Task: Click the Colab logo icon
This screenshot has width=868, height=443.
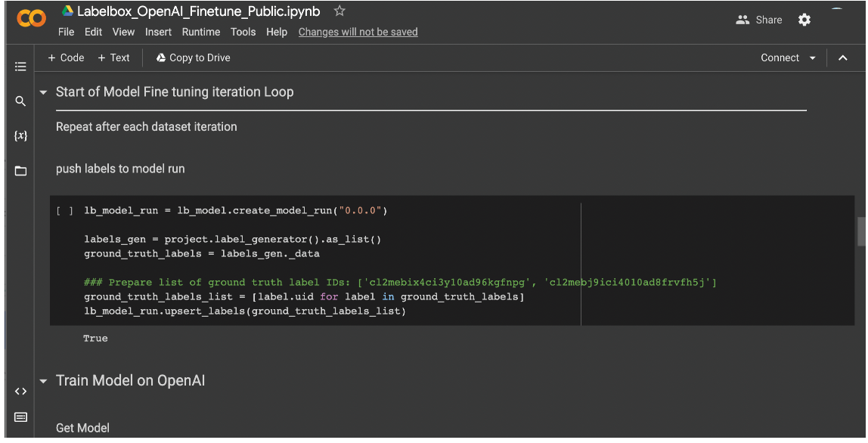Action: (31, 18)
